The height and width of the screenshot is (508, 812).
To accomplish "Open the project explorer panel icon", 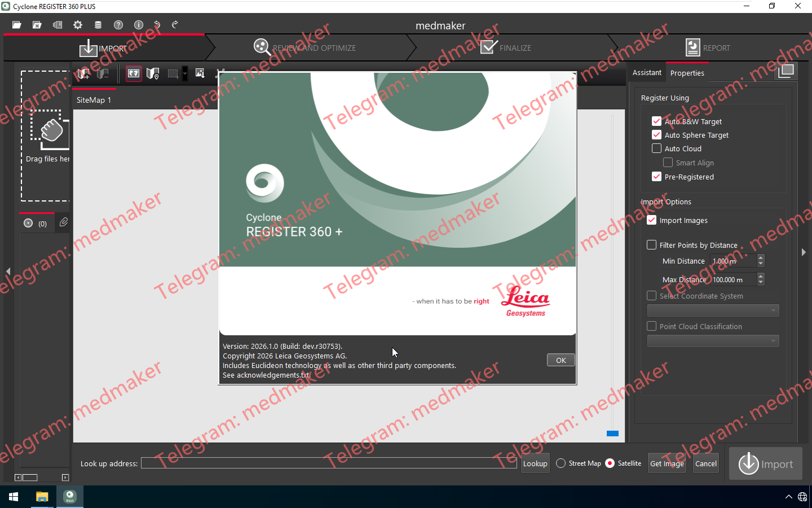I will 58,25.
